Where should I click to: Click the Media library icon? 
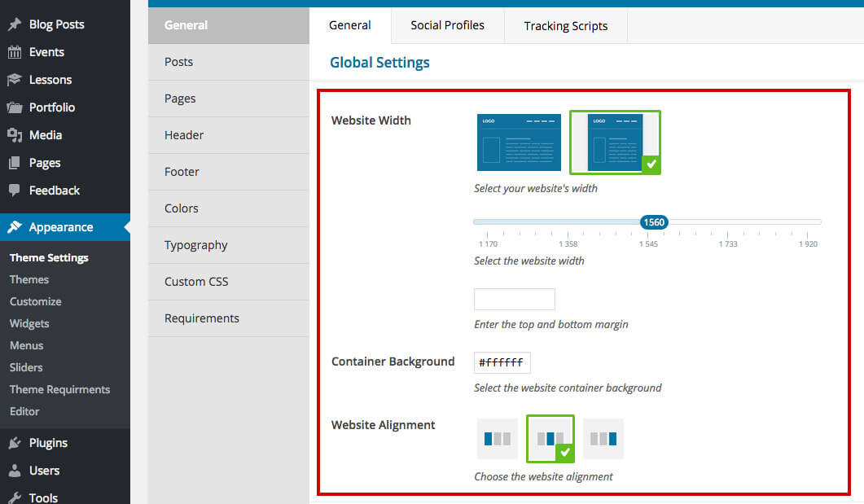[x=15, y=135]
